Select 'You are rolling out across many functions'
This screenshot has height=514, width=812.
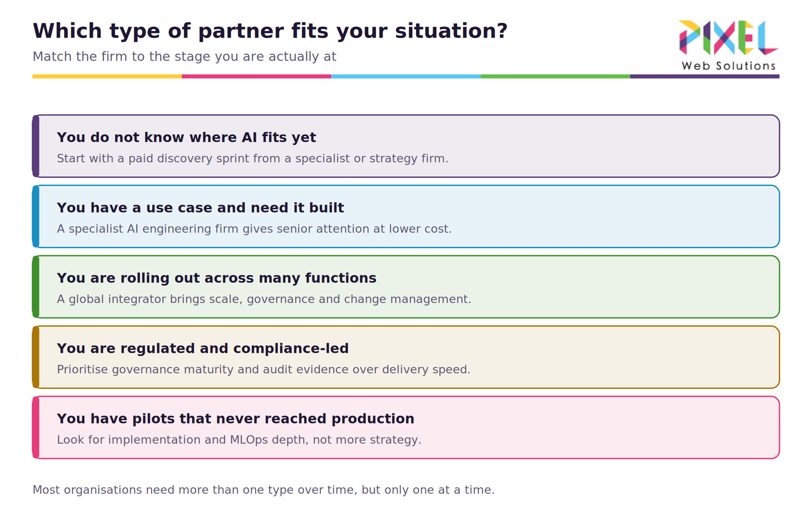[x=217, y=278]
